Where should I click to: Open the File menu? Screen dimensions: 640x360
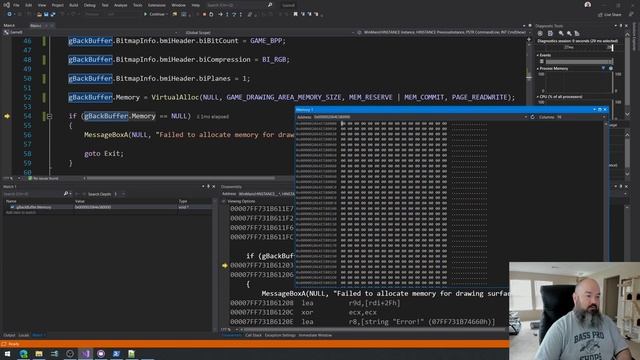coord(16,5)
